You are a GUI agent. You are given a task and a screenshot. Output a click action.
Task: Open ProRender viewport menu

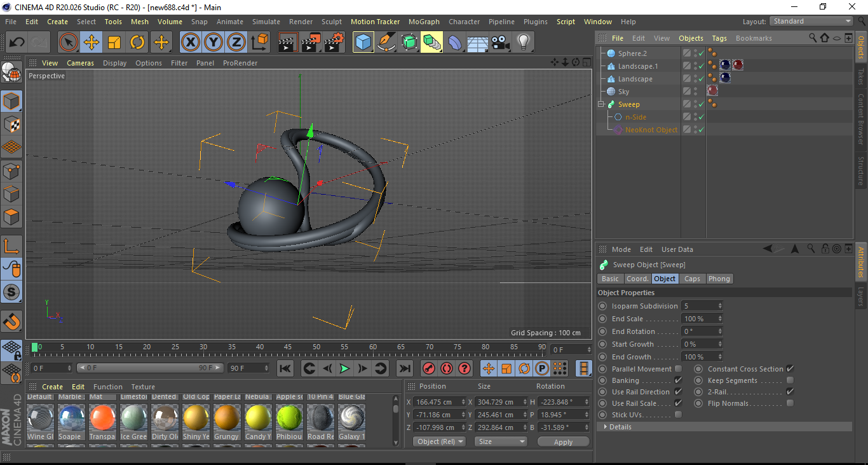240,63
